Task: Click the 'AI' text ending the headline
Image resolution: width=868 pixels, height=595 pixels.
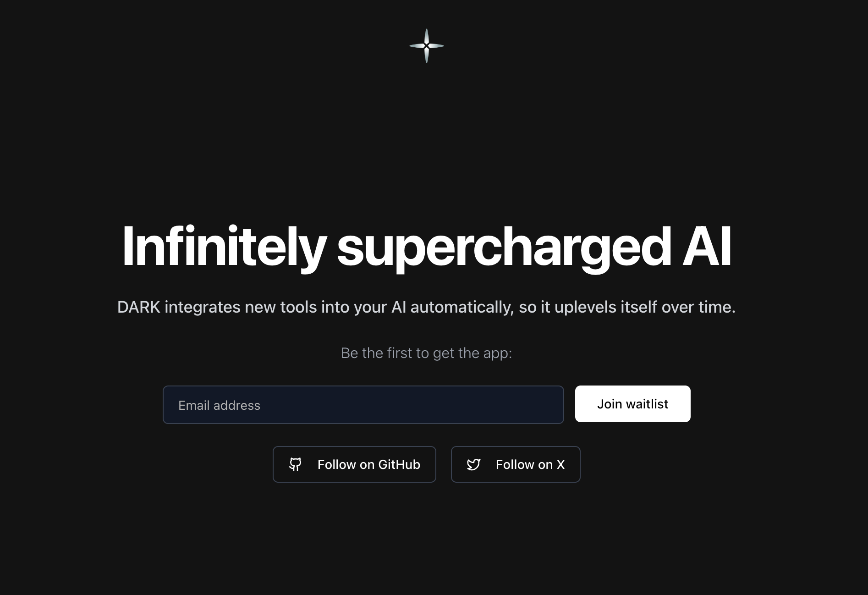Action: [707, 247]
